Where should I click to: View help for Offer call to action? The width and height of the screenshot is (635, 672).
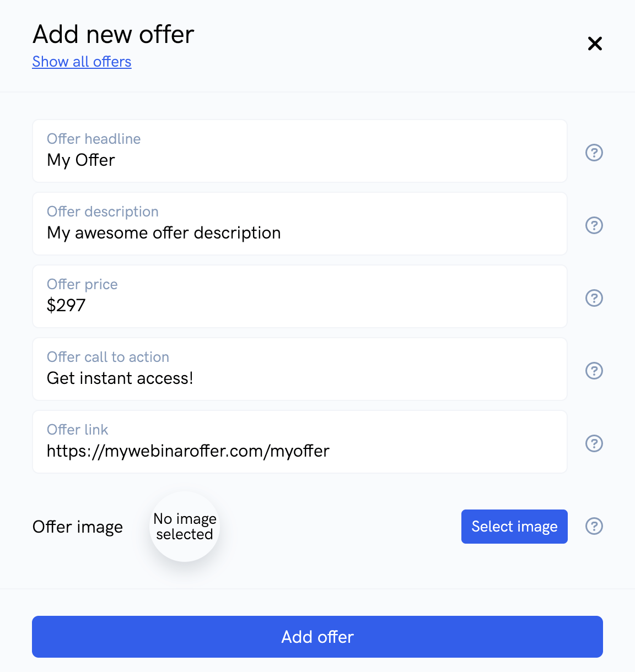click(x=594, y=371)
